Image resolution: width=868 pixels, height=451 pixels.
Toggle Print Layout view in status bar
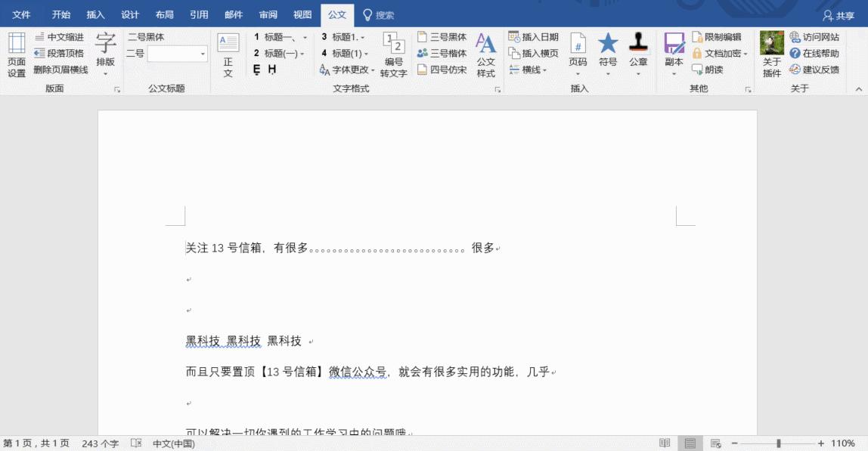coord(690,444)
